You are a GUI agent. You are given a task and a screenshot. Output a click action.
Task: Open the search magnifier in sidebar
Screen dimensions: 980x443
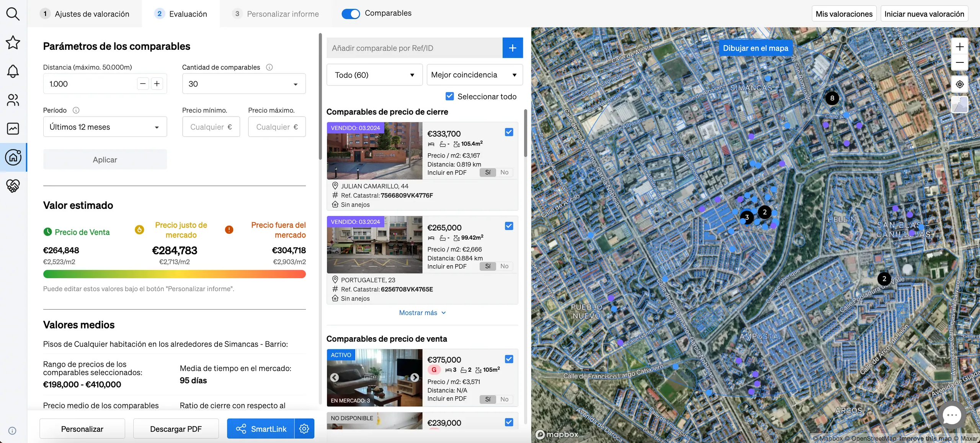click(x=13, y=14)
